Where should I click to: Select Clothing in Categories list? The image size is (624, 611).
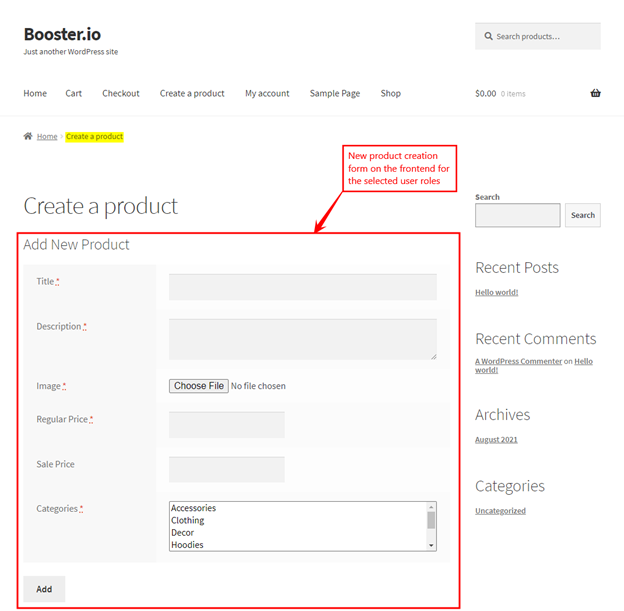pos(187,520)
